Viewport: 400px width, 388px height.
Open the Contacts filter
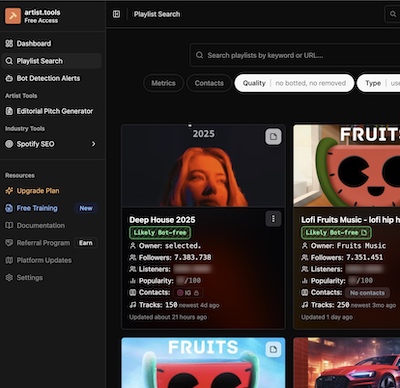tap(209, 83)
